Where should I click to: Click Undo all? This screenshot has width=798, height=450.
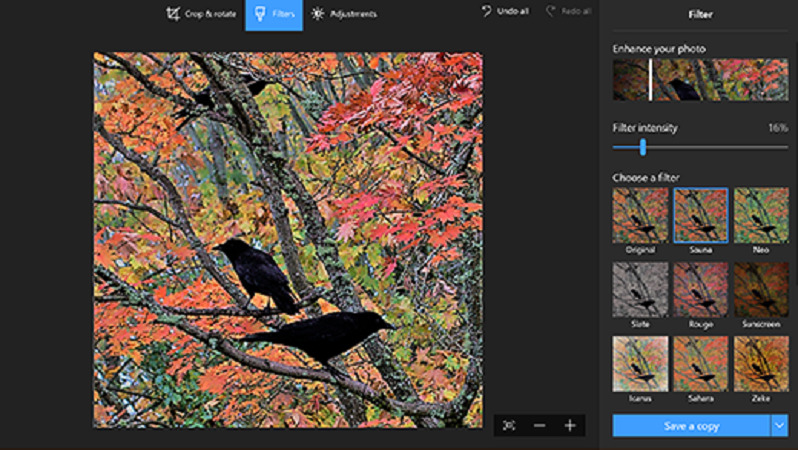[x=505, y=11]
